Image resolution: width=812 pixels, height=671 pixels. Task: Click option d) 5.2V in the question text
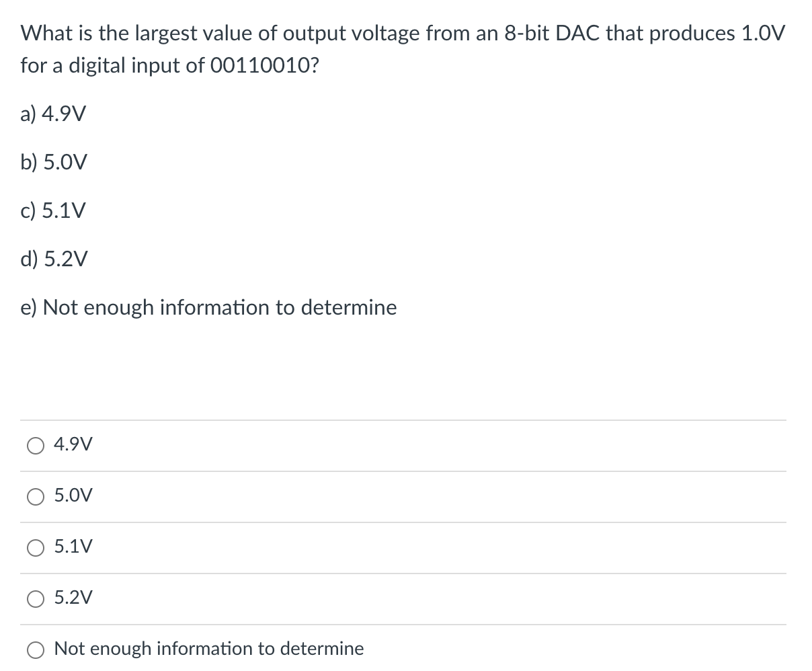coord(53,259)
